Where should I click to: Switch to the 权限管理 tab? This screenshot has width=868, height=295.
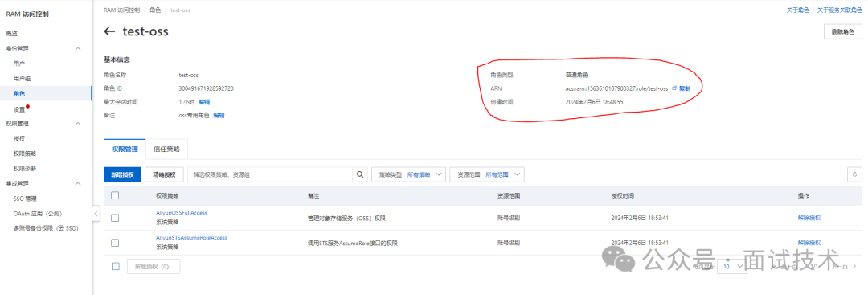(x=125, y=150)
